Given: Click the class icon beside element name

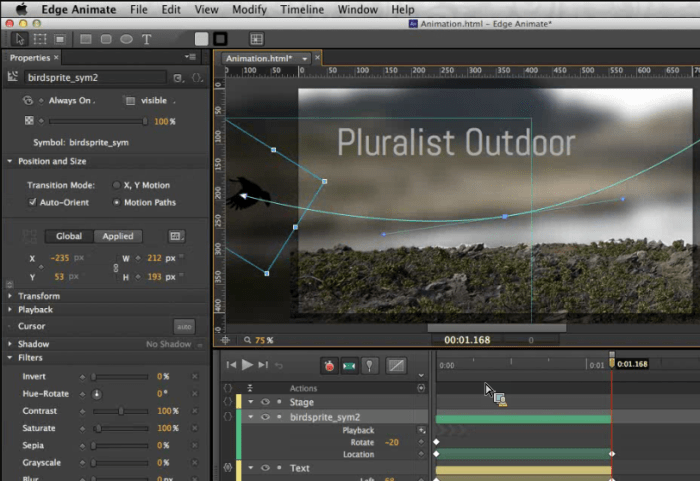Looking at the screenshot, I should [x=178, y=78].
